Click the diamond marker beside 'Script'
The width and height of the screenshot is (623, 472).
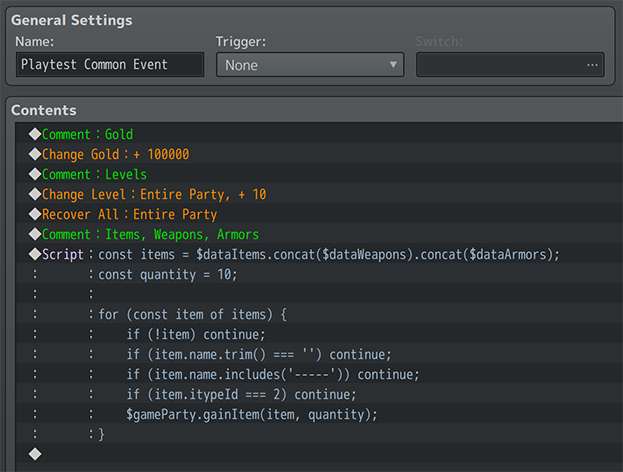click(x=35, y=254)
